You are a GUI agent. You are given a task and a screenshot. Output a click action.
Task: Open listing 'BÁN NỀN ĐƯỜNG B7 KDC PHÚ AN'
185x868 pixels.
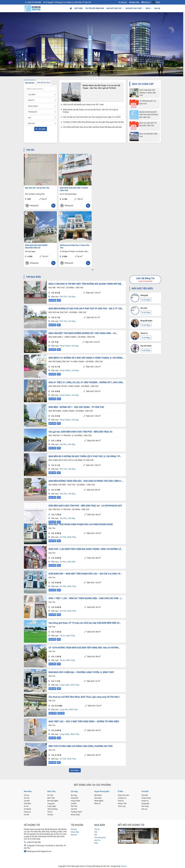(x=86, y=308)
